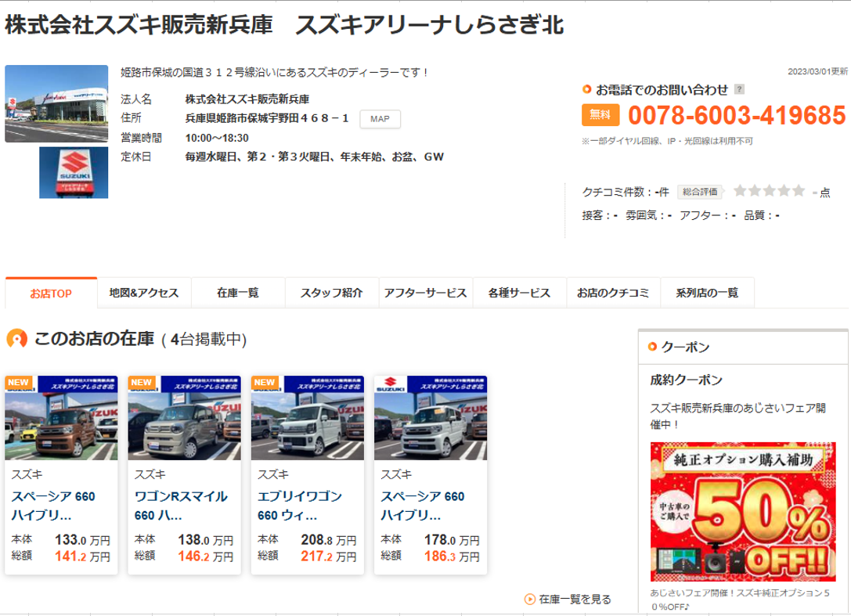Viewport: 851px width, 616px height.
Task: Click the 在庫一覧を見る link
Action: point(575,600)
